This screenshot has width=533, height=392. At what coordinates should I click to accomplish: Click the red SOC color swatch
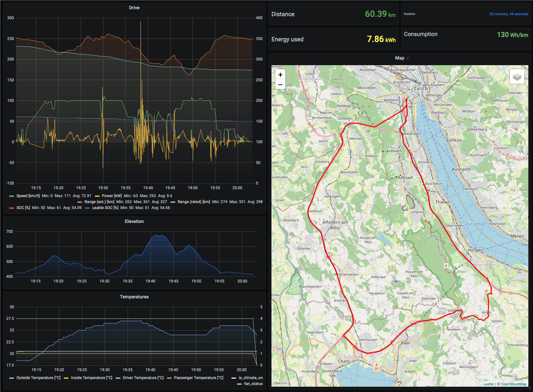(x=12, y=208)
